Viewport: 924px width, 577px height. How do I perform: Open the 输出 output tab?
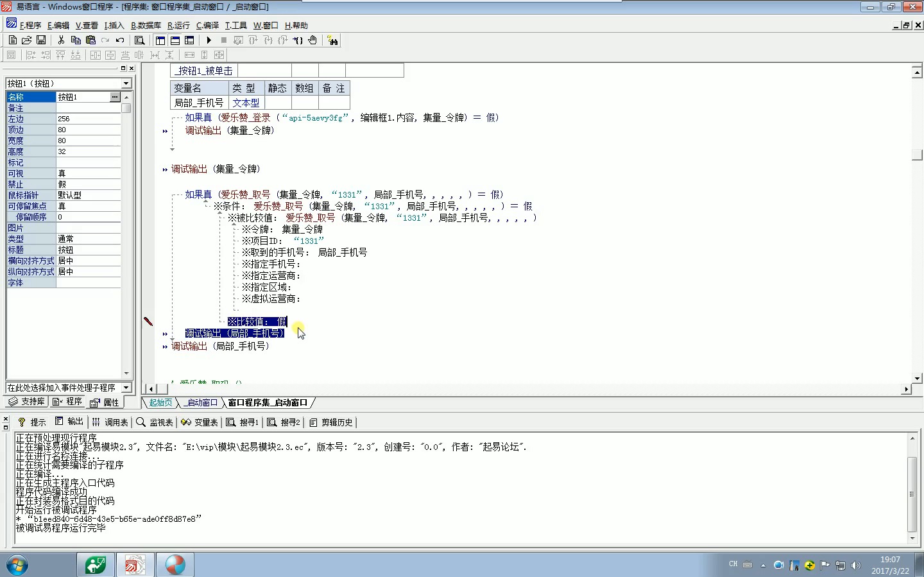[69, 422]
